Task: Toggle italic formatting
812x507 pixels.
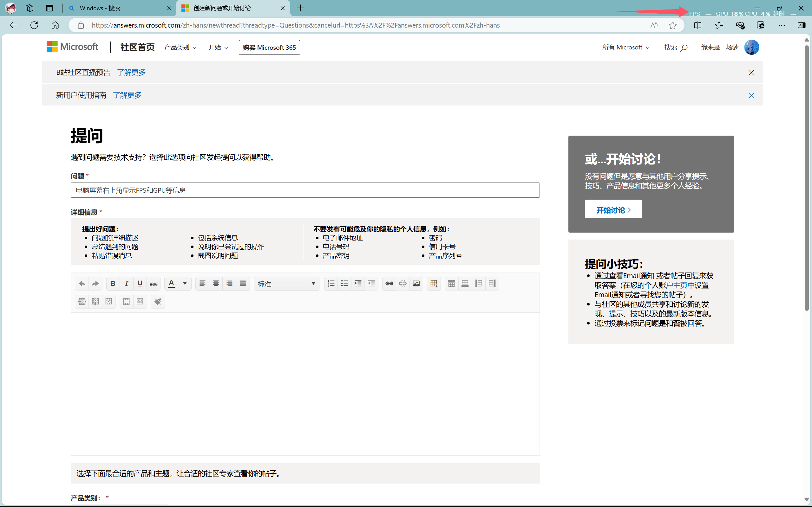Action: pyautogui.click(x=127, y=283)
